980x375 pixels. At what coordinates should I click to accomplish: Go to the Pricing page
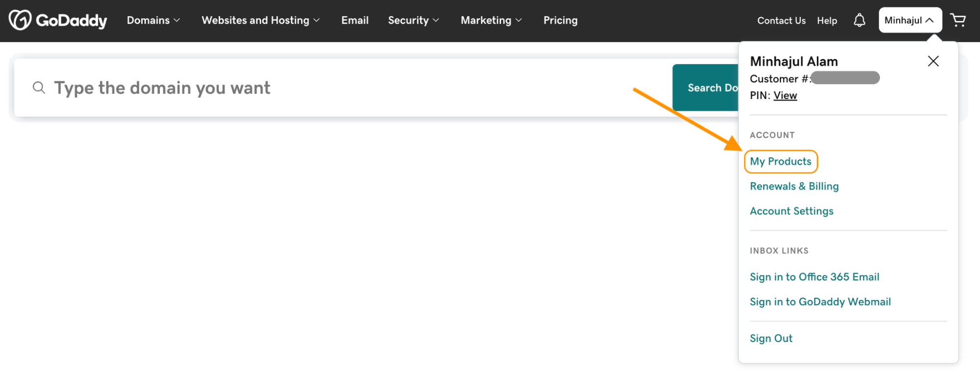coord(560,20)
